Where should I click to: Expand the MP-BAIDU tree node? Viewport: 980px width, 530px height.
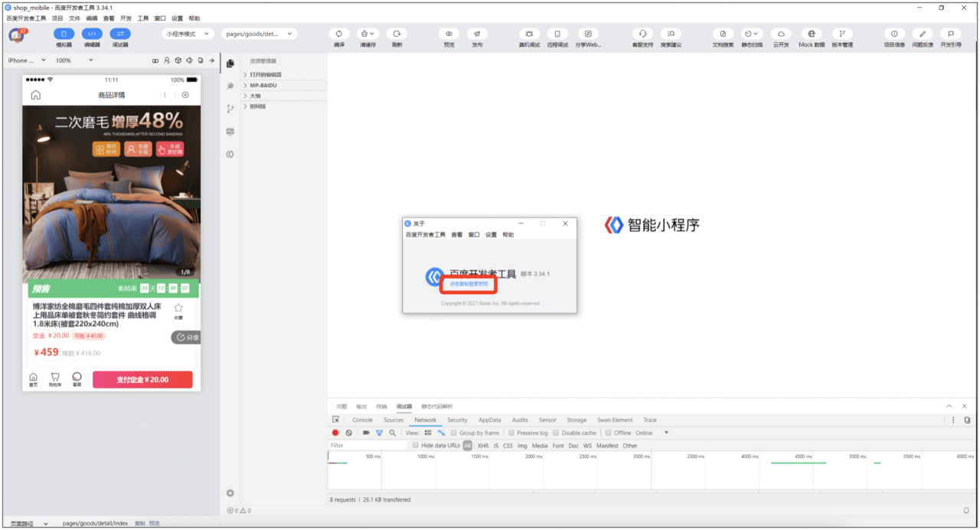(284, 85)
